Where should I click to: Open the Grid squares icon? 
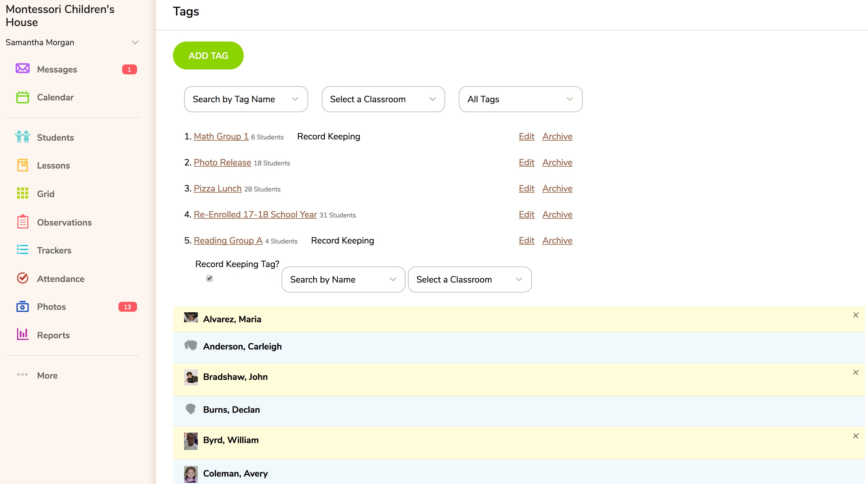(23, 193)
